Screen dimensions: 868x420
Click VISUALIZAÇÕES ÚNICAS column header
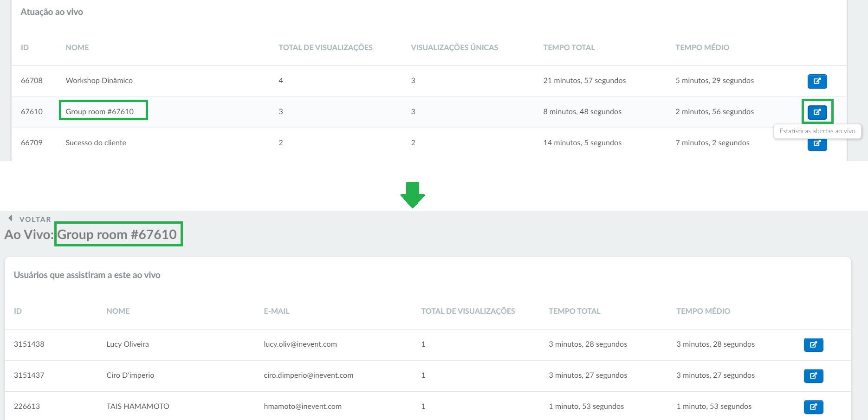454,47
